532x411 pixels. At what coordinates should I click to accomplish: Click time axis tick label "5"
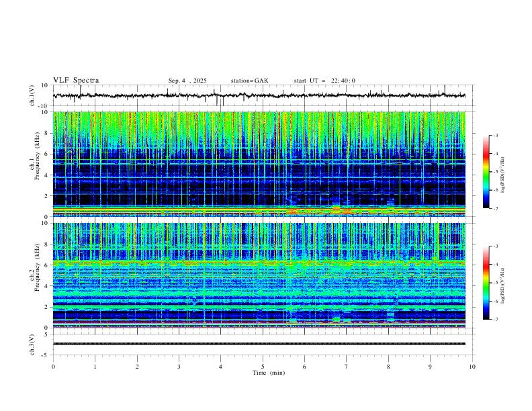(263, 367)
